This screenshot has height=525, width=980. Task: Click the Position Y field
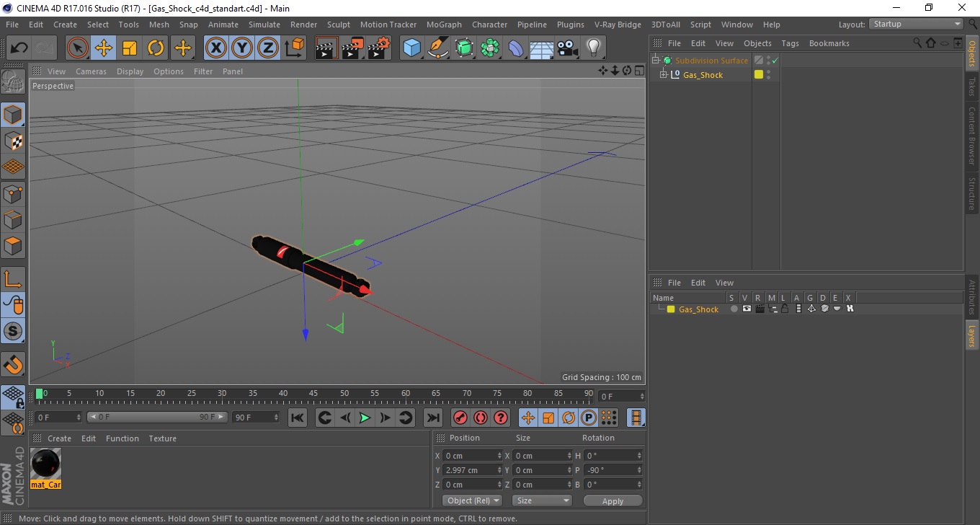click(473, 470)
